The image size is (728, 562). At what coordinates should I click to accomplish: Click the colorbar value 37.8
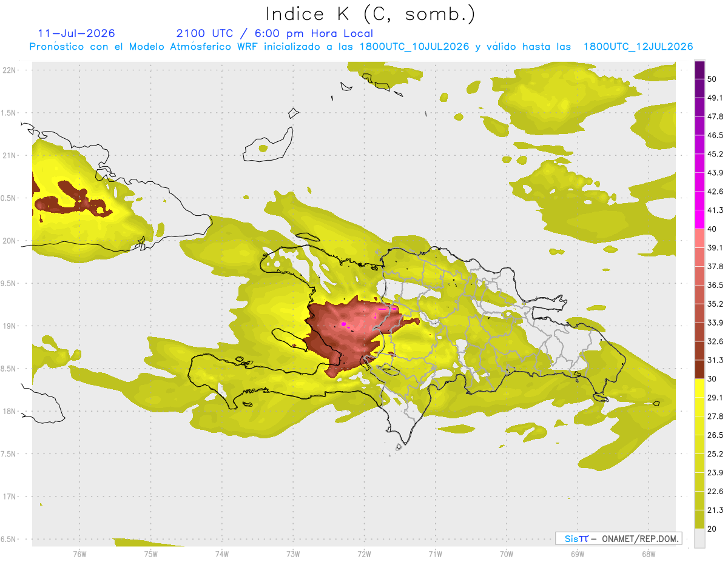click(715, 266)
